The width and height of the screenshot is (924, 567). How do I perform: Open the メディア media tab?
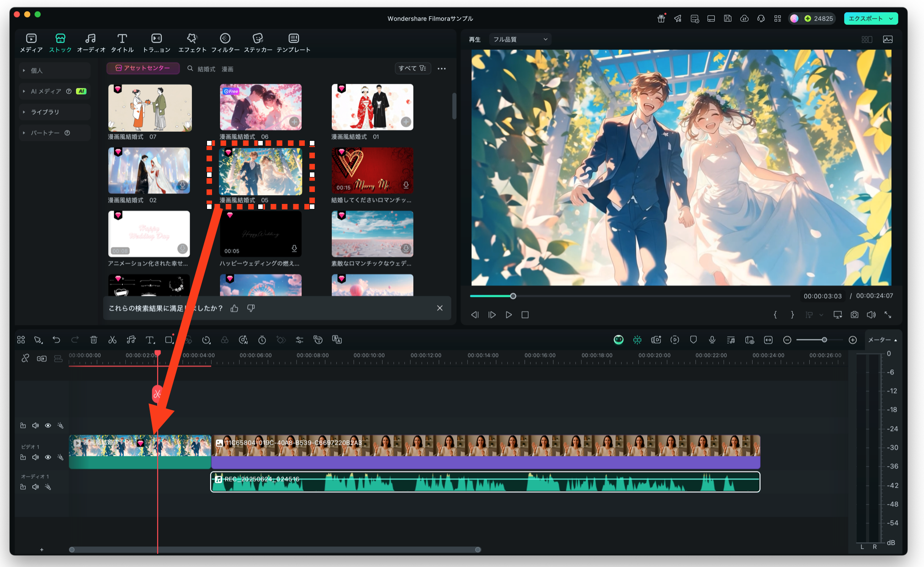point(31,43)
